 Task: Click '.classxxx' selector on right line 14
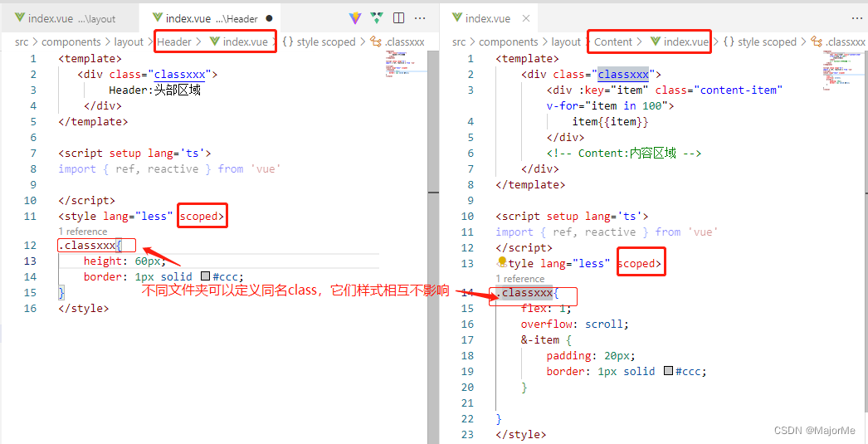coord(524,293)
